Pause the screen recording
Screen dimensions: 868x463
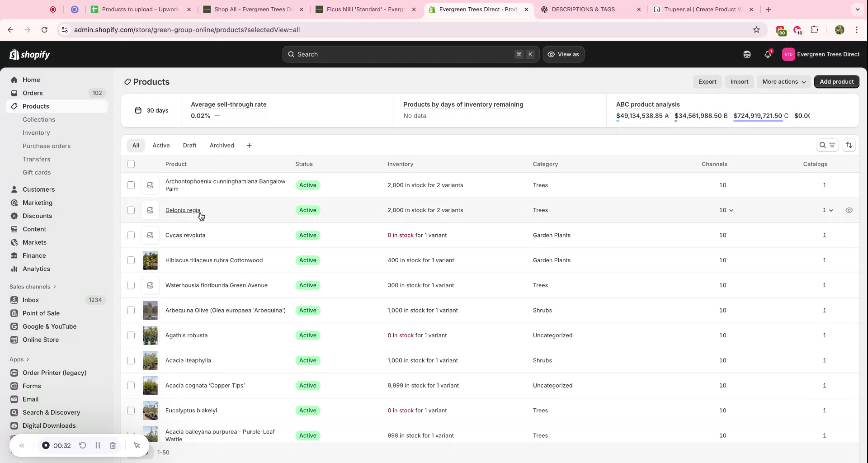tap(98, 445)
